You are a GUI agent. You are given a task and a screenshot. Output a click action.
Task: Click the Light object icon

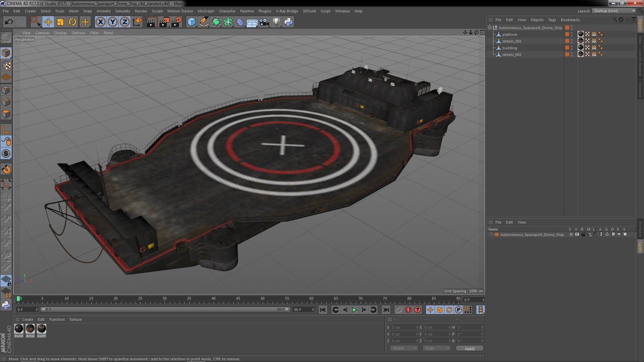(276, 22)
